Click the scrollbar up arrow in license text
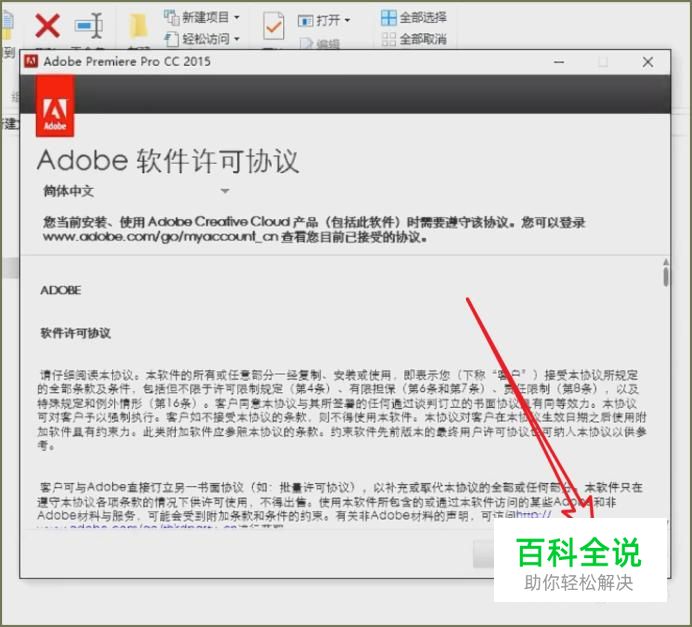The height and width of the screenshot is (627, 692). pos(666,262)
